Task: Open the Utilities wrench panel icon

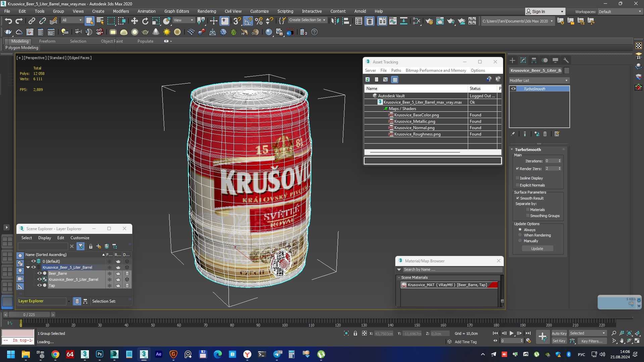Action: tap(566, 60)
